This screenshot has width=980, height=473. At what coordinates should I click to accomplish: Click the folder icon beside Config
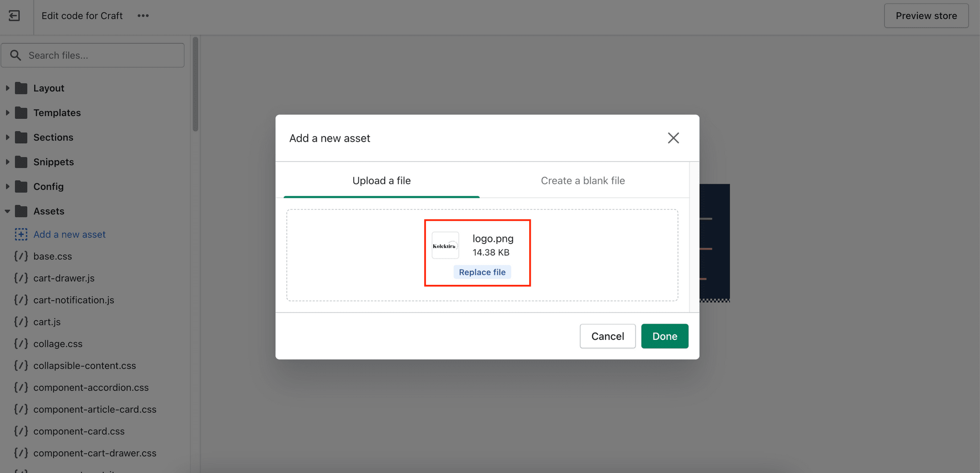[x=22, y=187]
